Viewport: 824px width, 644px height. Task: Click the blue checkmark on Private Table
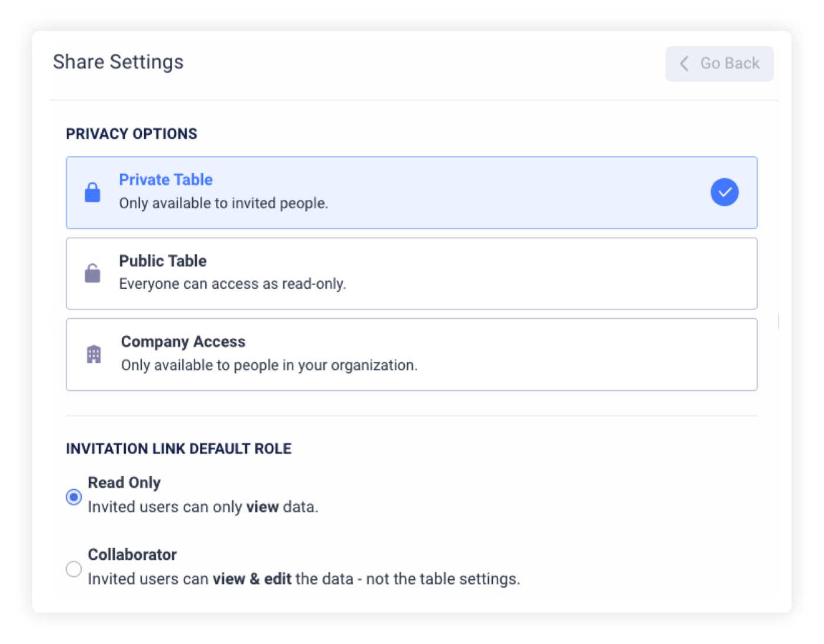[x=724, y=192]
